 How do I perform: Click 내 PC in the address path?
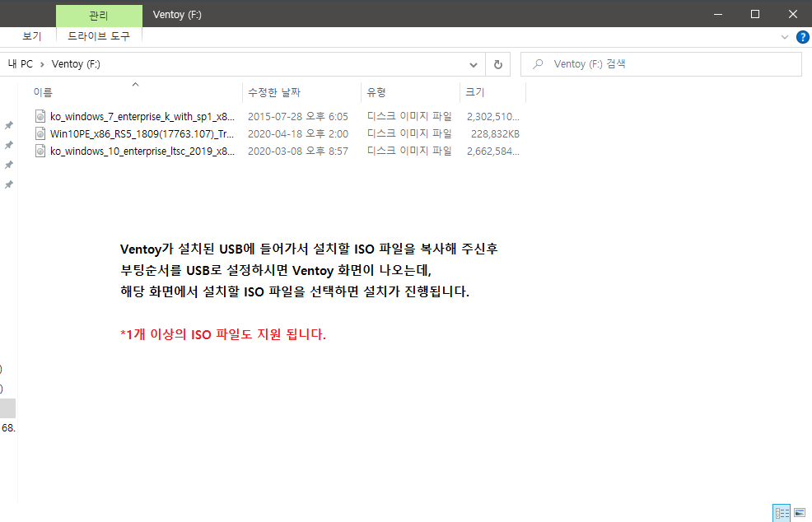coord(21,64)
